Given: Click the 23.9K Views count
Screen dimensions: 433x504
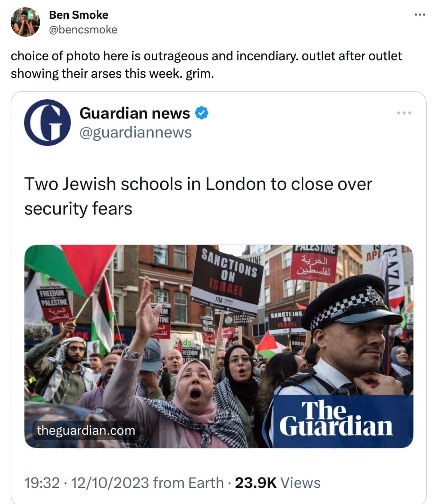Looking at the screenshot, I should pos(278,483).
